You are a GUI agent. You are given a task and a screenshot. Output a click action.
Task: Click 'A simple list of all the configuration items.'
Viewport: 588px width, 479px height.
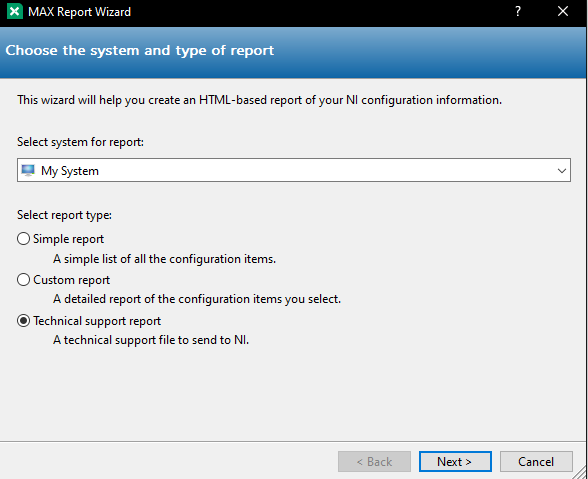tap(164, 259)
